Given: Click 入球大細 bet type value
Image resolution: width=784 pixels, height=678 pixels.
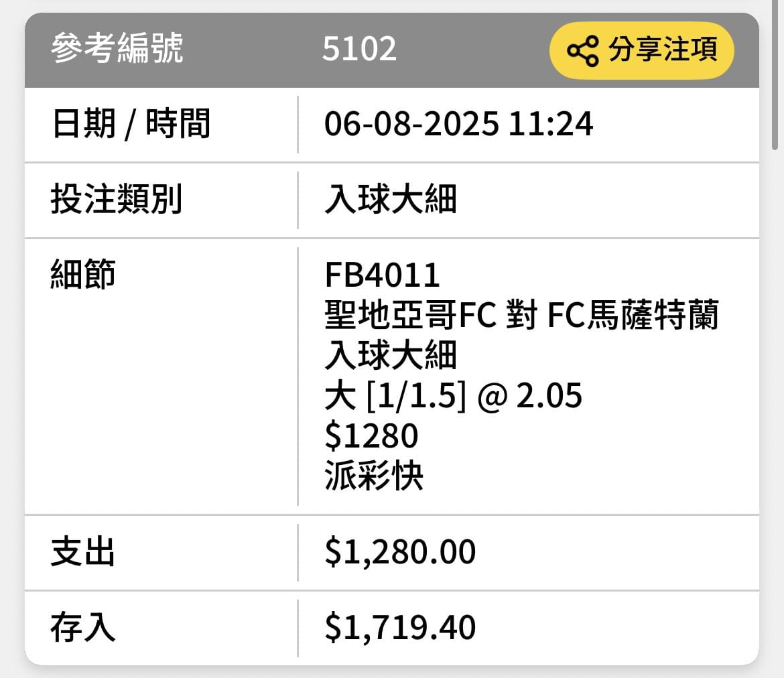Looking at the screenshot, I should pyautogui.click(x=391, y=199).
